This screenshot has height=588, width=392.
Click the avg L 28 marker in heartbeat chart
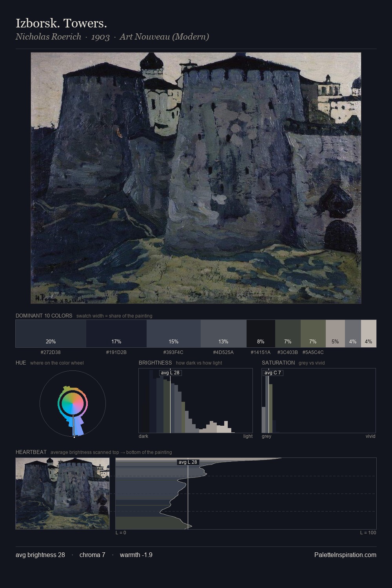point(188,462)
